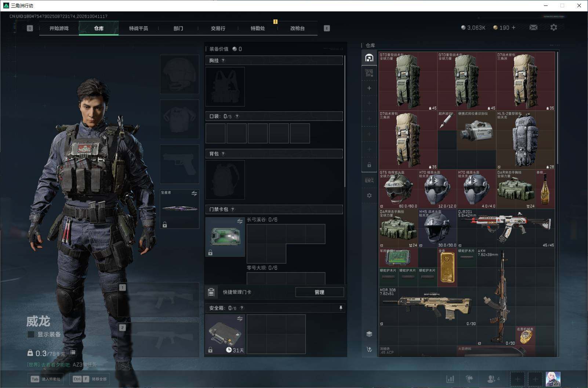This screenshot has width=588, height=388.
Task: Open the 改枪台 tab
Action: pyautogui.click(x=297, y=28)
